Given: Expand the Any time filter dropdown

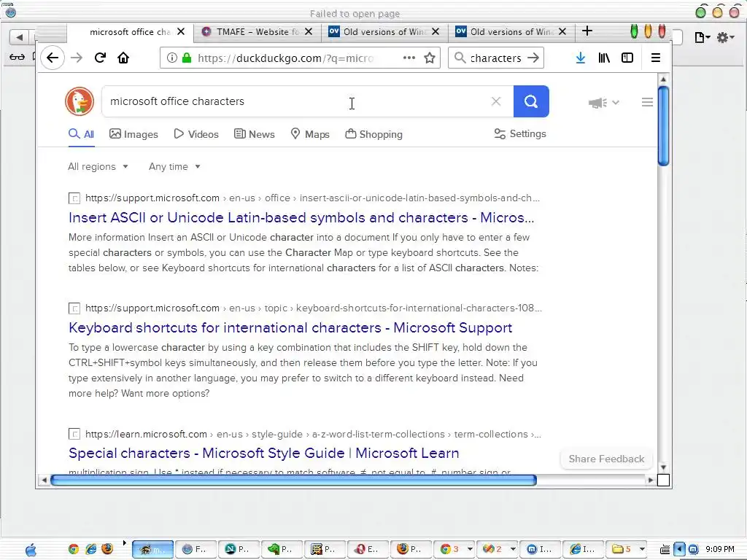Looking at the screenshot, I should 174,167.
